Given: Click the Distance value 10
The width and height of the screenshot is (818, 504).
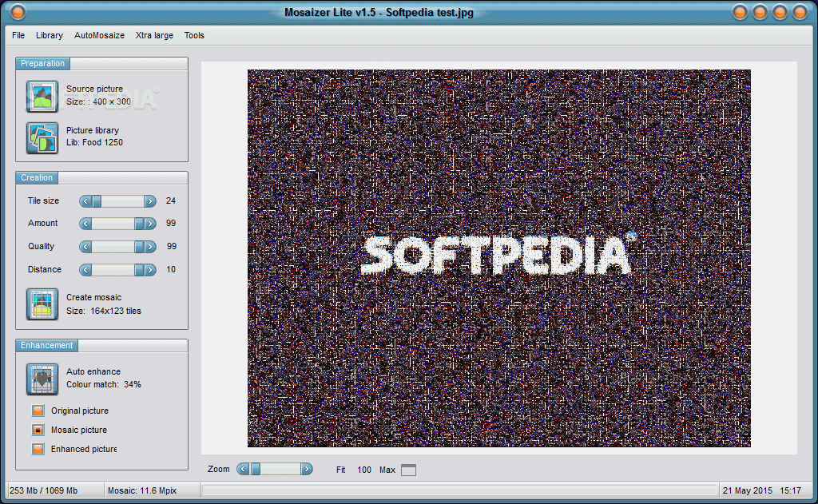Looking at the screenshot, I should click(x=171, y=269).
